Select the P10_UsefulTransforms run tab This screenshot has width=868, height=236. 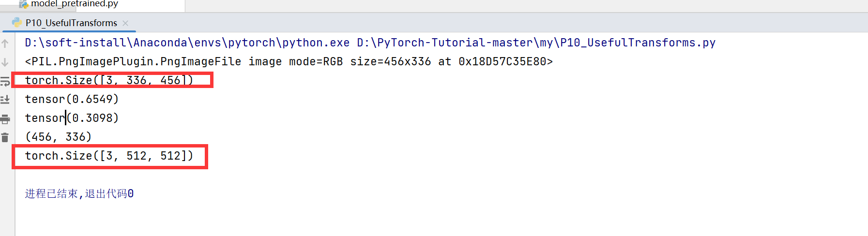pos(71,23)
